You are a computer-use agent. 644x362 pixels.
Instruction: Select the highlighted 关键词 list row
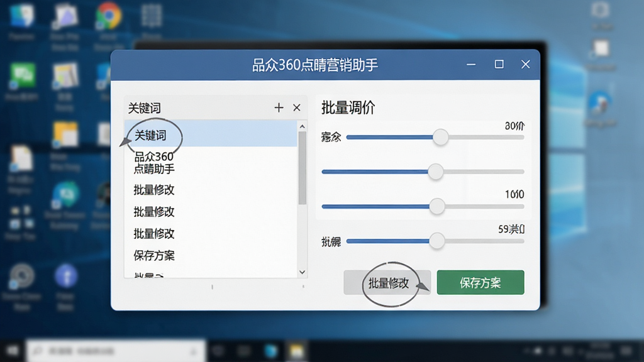pyautogui.click(x=211, y=134)
